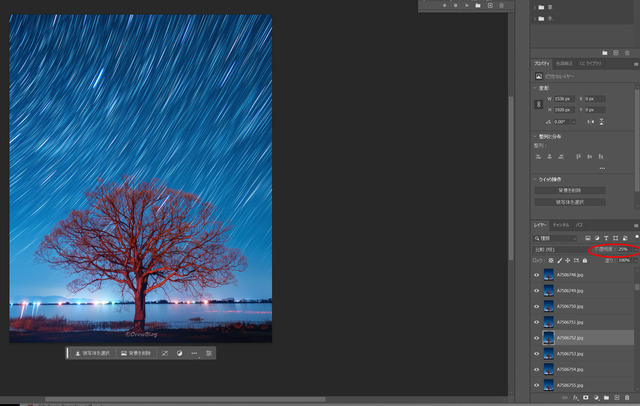Create a new layer
This screenshot has height=406, width=640.
(617, 397)
